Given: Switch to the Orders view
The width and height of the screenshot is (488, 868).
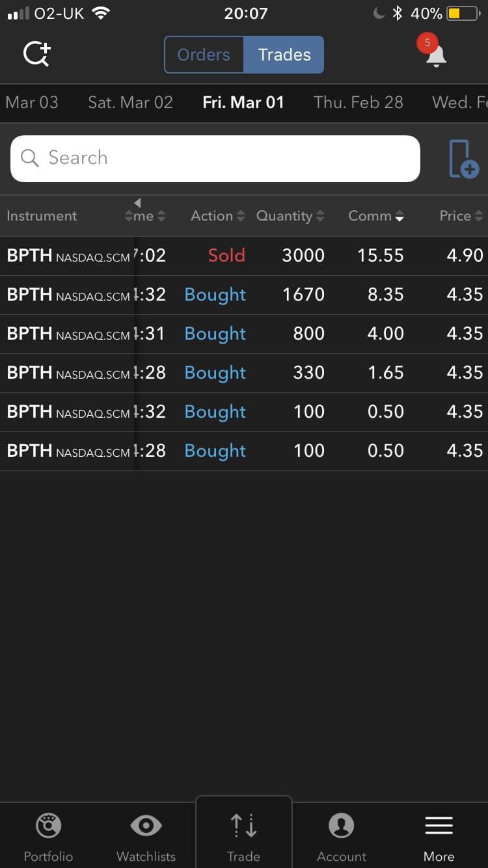Looking at the screenshot, I should [x=204, y=55].
